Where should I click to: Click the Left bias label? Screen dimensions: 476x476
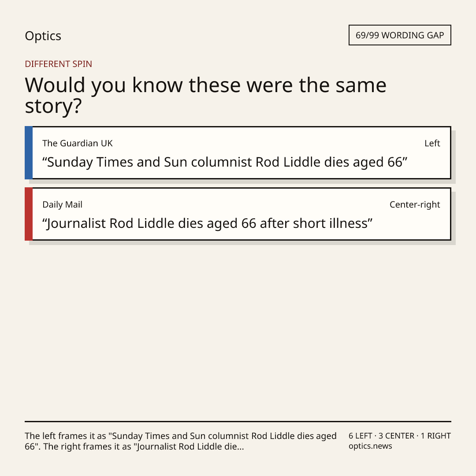tap(432, 143)
